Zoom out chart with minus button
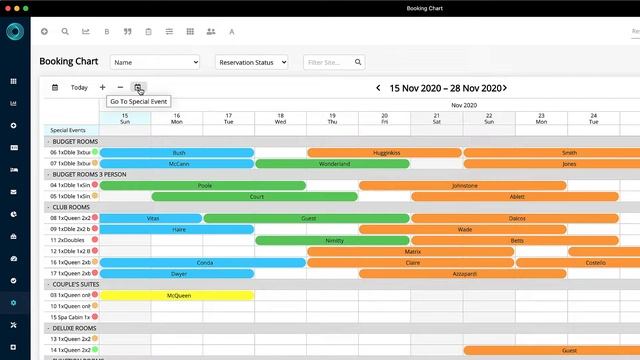Screen dimensions: 640x360 click(120, 87)
